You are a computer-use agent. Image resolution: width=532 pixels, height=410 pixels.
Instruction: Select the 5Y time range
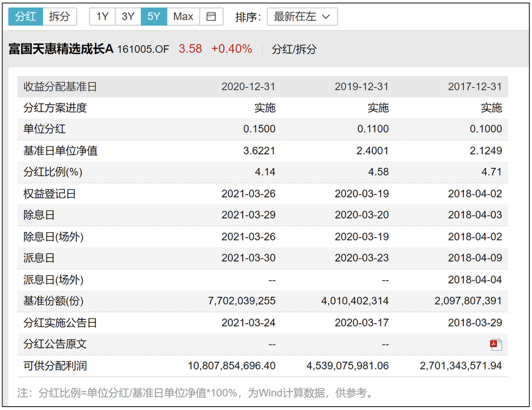coord(154,17)
